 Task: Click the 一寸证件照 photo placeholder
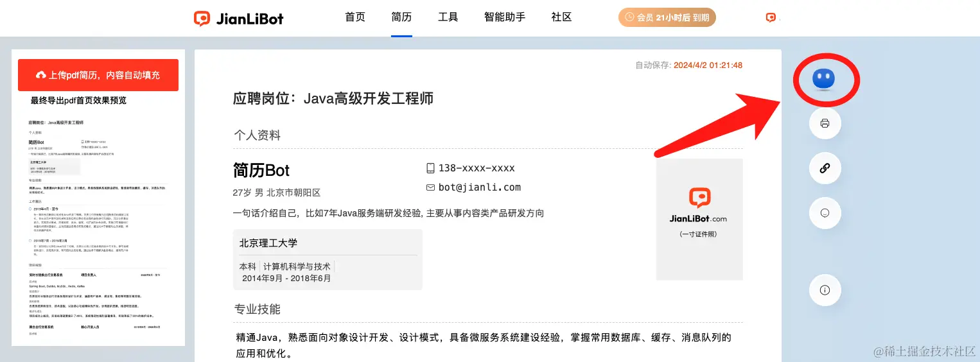(699, 220)
